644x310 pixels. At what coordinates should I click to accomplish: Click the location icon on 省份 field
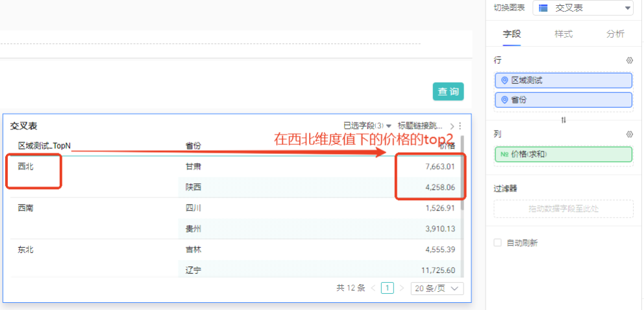pos(504,100)
